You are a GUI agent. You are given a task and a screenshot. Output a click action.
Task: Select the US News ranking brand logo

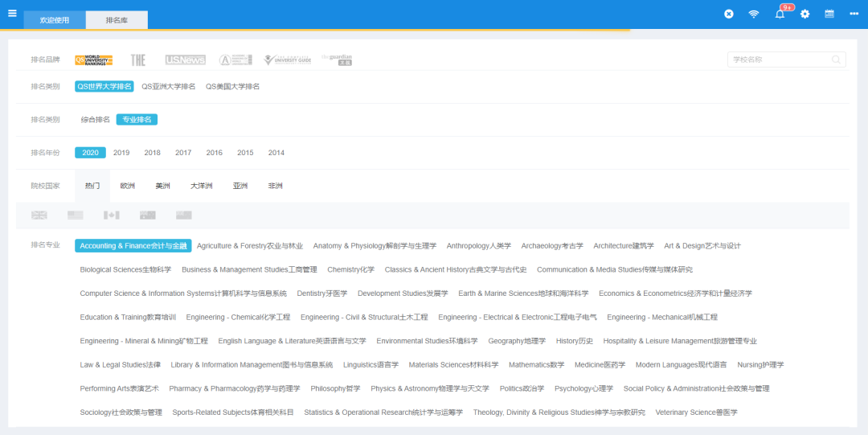185,60
